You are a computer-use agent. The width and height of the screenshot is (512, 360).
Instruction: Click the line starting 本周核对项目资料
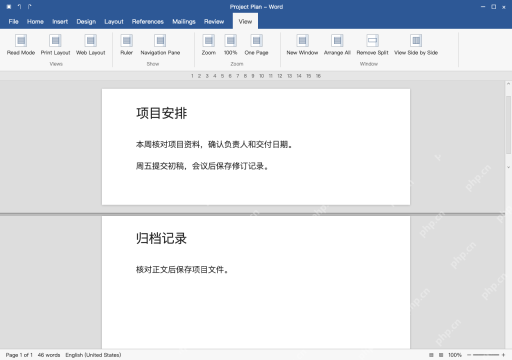215,144
